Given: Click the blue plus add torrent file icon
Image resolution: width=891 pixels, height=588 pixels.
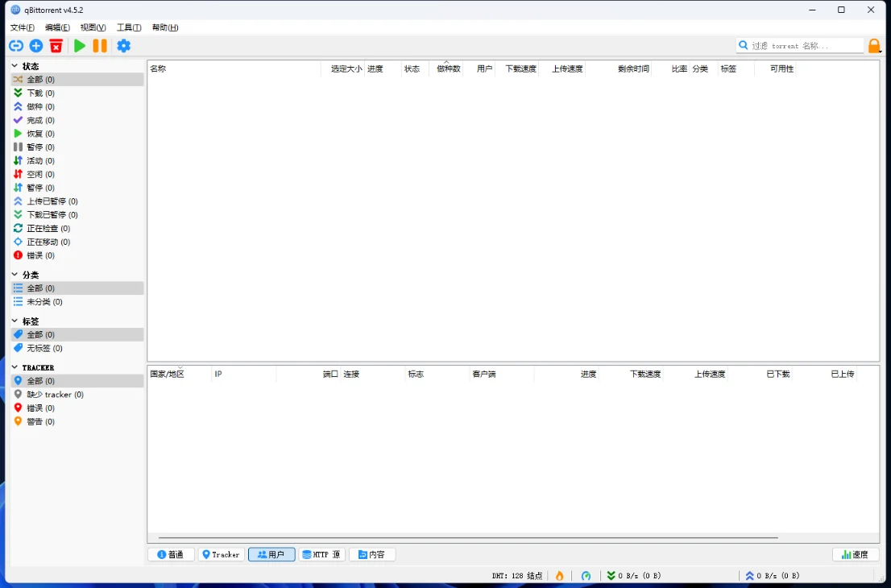Looking at the screenshot, I should click(x=35, y=46).
